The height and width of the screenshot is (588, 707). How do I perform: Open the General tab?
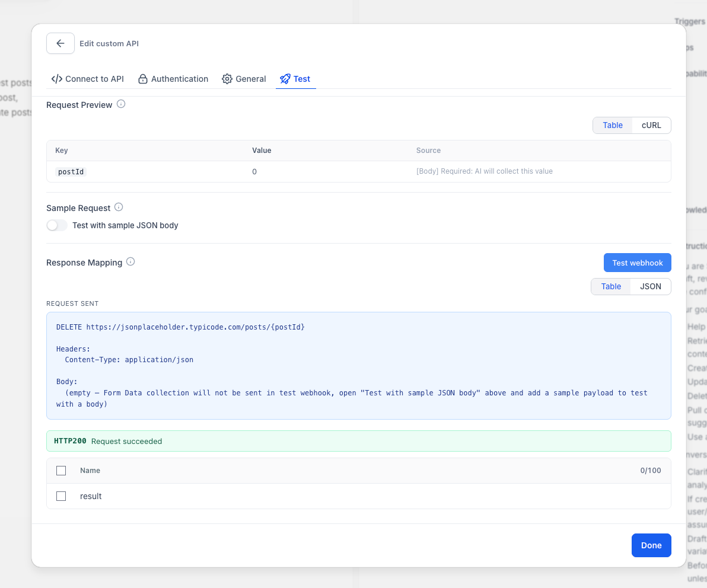point(244,79)
